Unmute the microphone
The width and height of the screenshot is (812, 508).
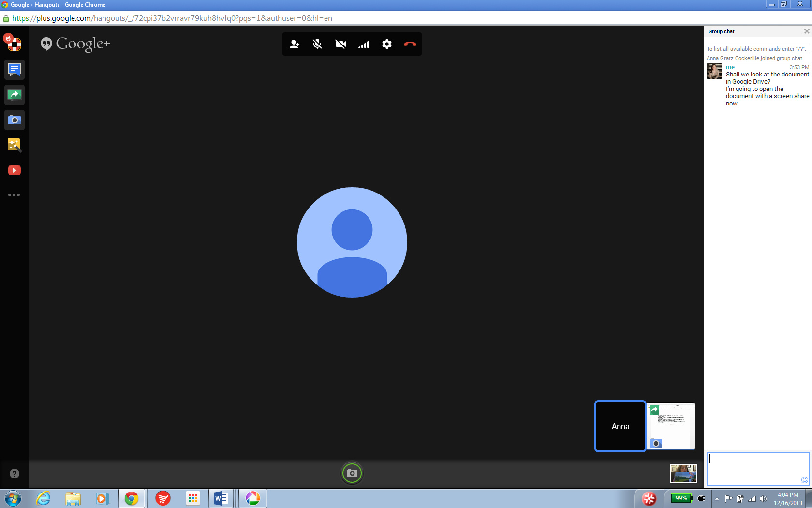point(317,44)
